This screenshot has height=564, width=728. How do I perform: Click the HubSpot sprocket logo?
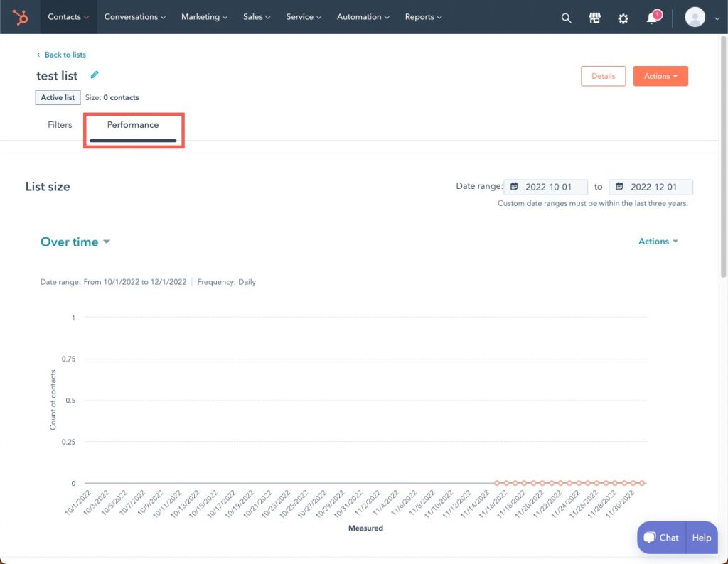[19, 16]
